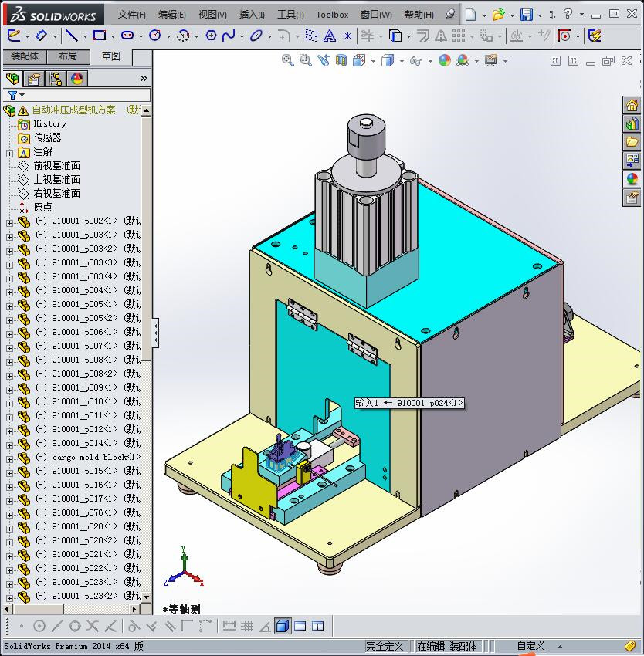Expand the cargo mold block<1> node

[9, 459]
